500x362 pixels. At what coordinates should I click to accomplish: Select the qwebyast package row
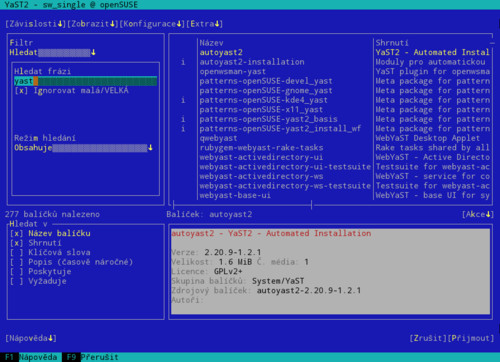click(331, 138)
